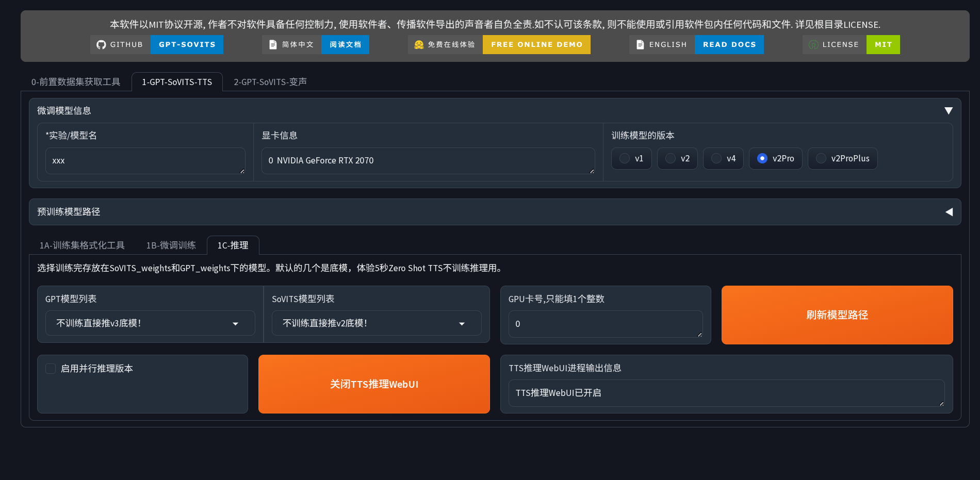Screen dimensions: 980x480
Task: Open the MIT license badge
Action: coord(883,45)
